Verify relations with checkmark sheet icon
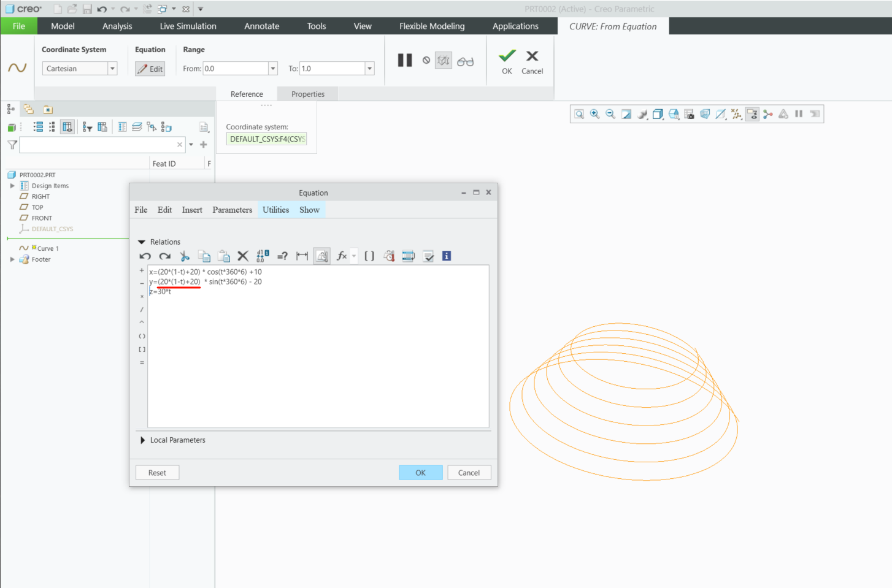 [x=428, y=256]
